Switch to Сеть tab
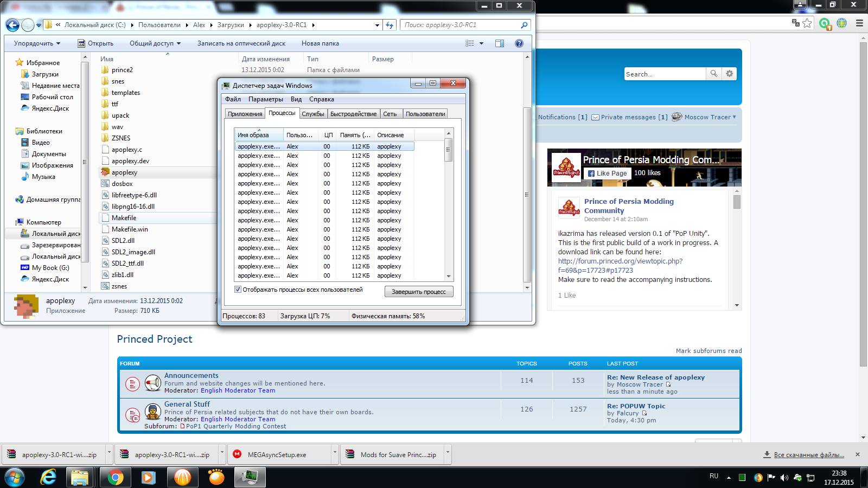 (390, 114)
